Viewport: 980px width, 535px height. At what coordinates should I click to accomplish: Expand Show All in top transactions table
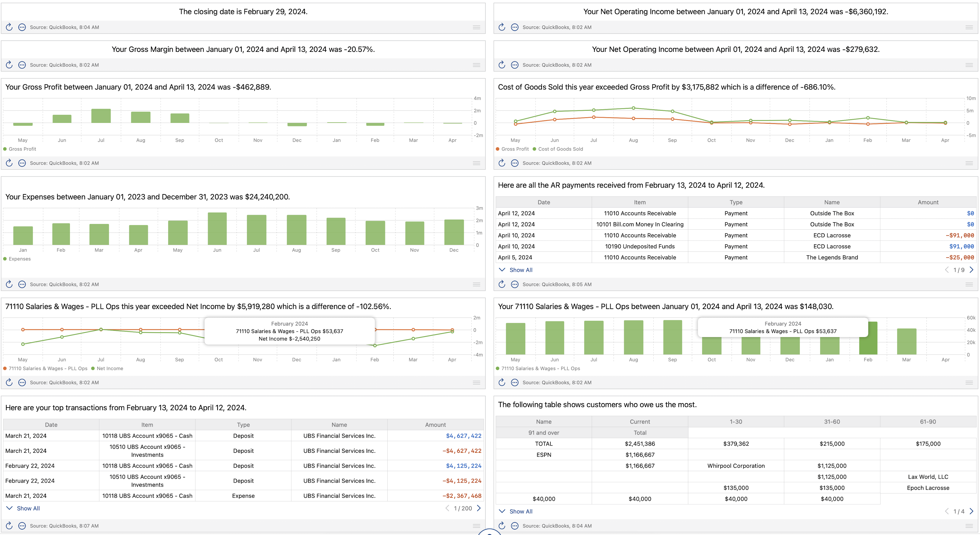point(28,508)
